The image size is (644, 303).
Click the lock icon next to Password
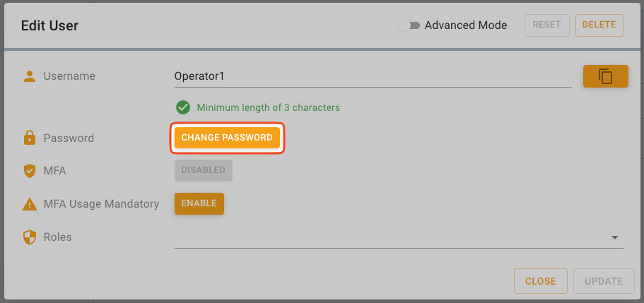click(x=29, y=138)
